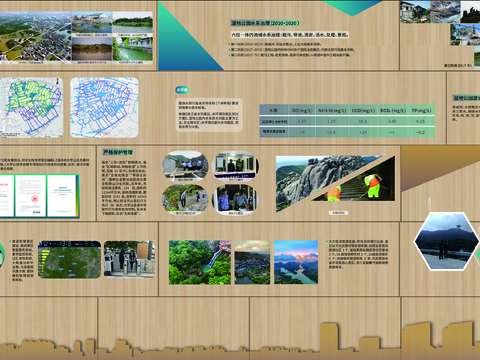Click the COD(mg/L) table header
Screen dimensions: 480x360
[x=363, y=110]
